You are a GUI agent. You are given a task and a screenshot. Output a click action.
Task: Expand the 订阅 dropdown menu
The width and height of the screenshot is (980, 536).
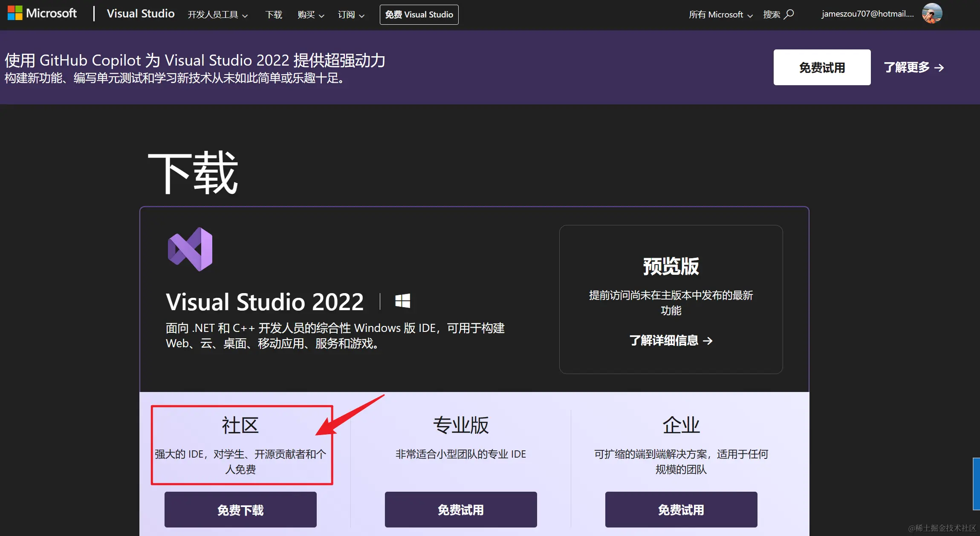tap(351, 15)
